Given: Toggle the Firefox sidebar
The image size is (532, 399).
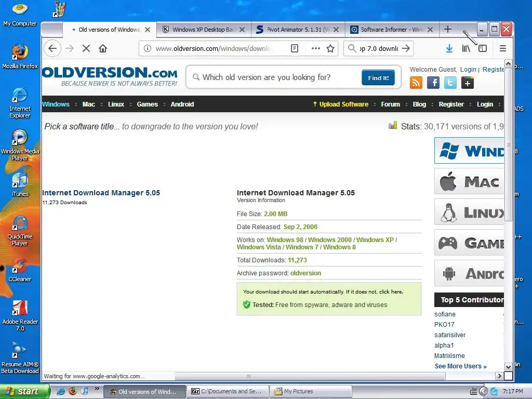Looking at the screenshot, I should click(483, 48).
